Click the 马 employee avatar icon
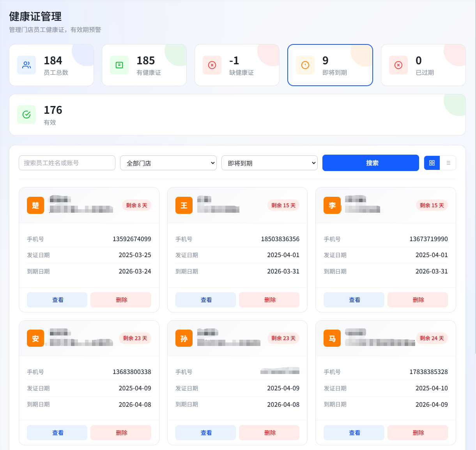This screenshot has height=450, width=476. pos(332,338)
